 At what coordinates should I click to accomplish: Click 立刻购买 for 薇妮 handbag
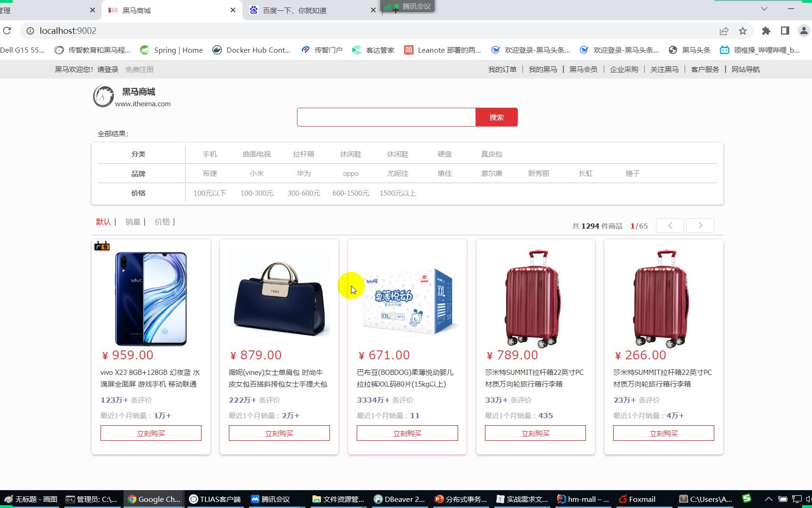[x=279, y=433]
